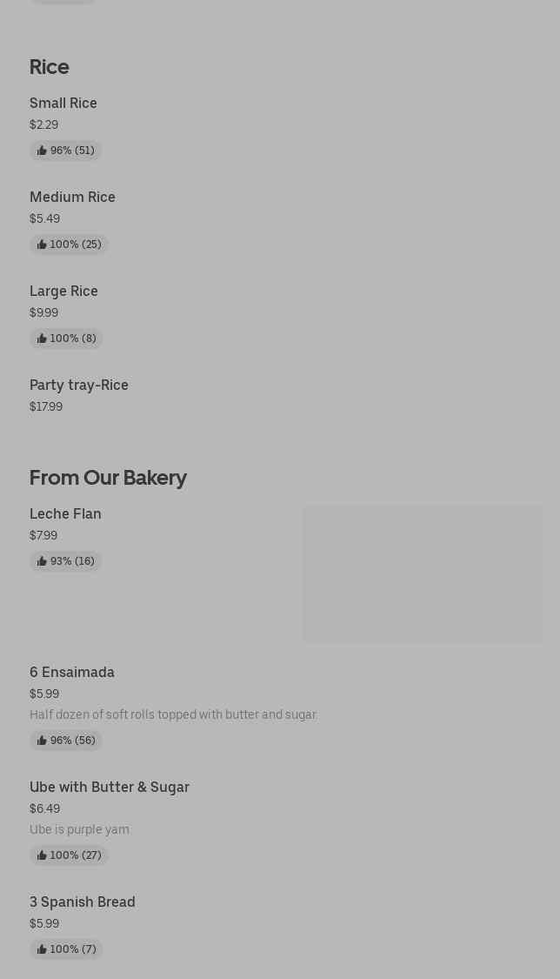Click the Ensaimada description text
This screenshot has width=560, height=979.
(173, 714)
